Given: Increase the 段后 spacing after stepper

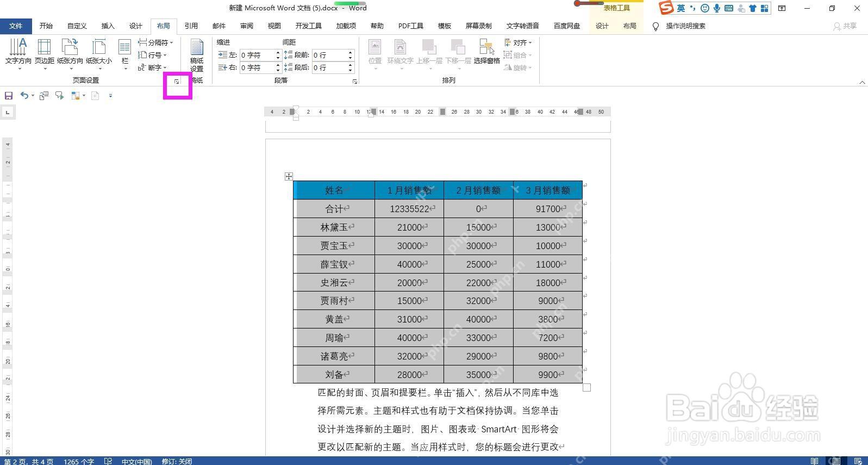Looking at the screenshot, I should pyautogui.click(x=350, y=65).
